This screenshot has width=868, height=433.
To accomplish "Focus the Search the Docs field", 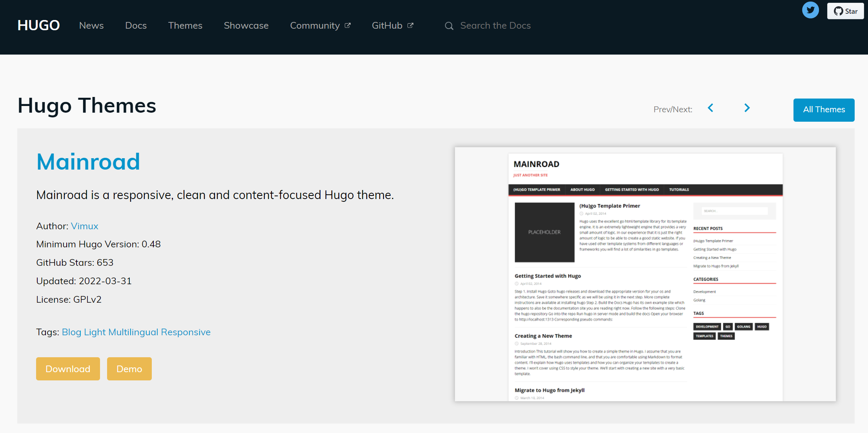I will click(495, 26).
